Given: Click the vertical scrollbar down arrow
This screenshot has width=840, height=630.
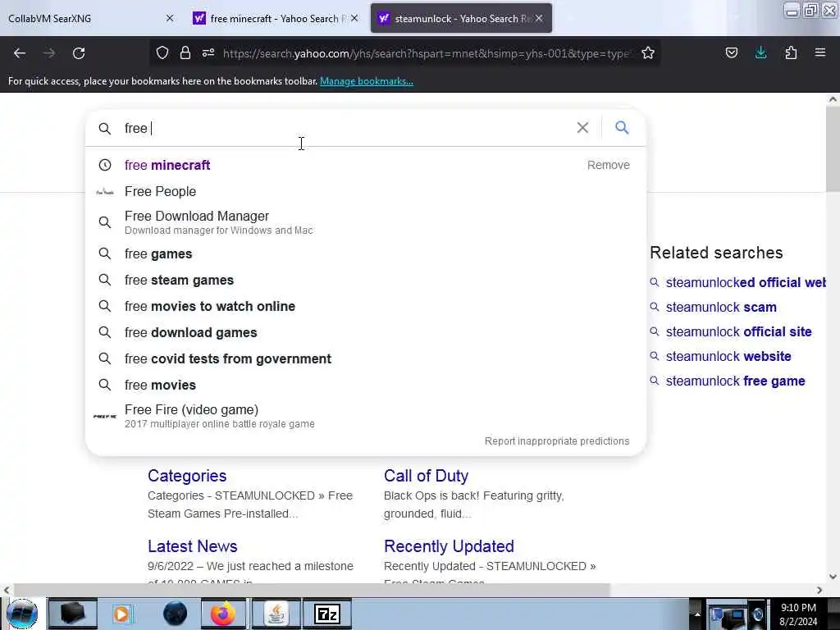Looking at the screenshot, I should pyautogui.click(x=833, y=577).
